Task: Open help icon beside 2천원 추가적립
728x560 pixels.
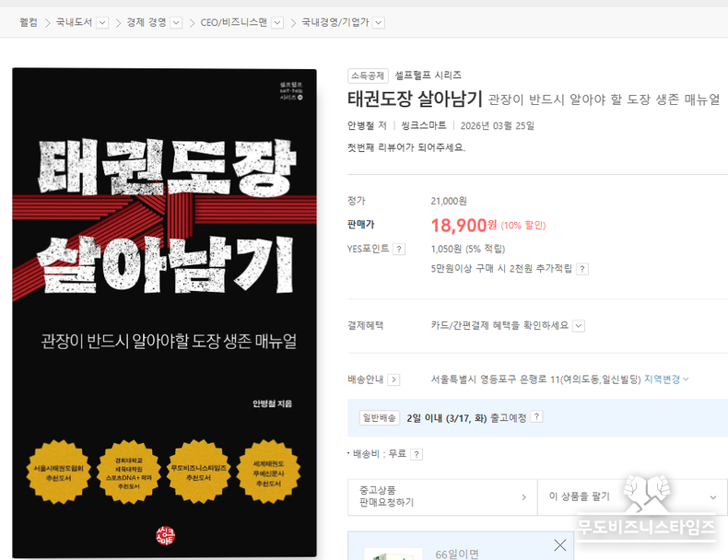Action: pyautogui.click(x=581, y=269)
